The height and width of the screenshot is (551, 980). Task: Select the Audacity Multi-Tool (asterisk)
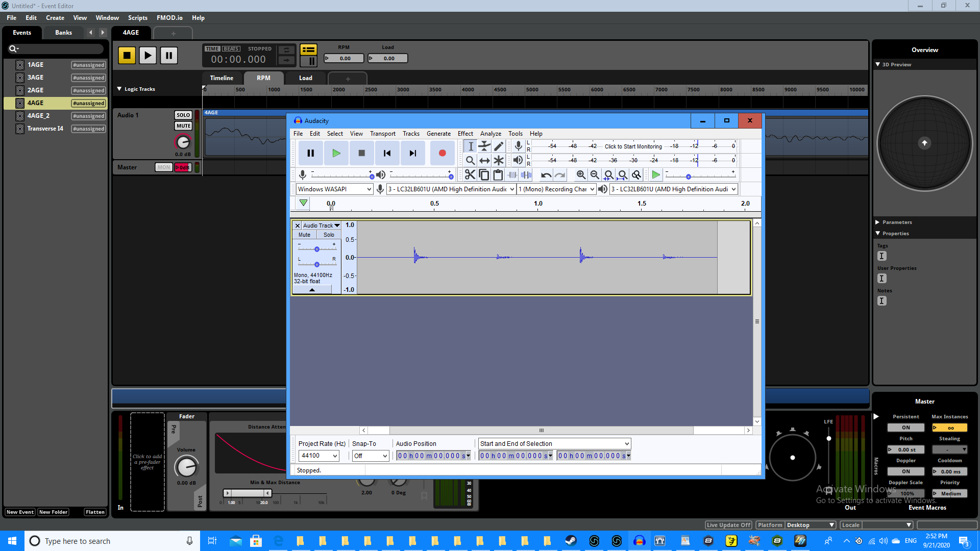pos(499,161)
